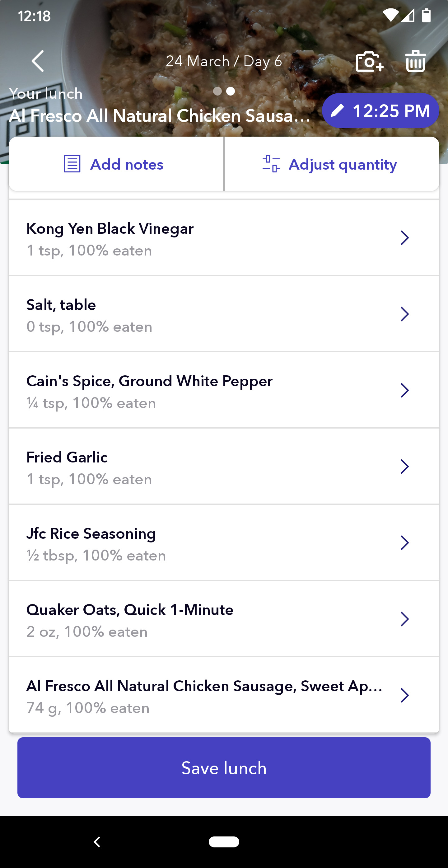Image resolution: width=448 pixels, height=868 pixels.
Task: Expand Kong Yen Black Vinegar chevron
Action: coord(404,238)
